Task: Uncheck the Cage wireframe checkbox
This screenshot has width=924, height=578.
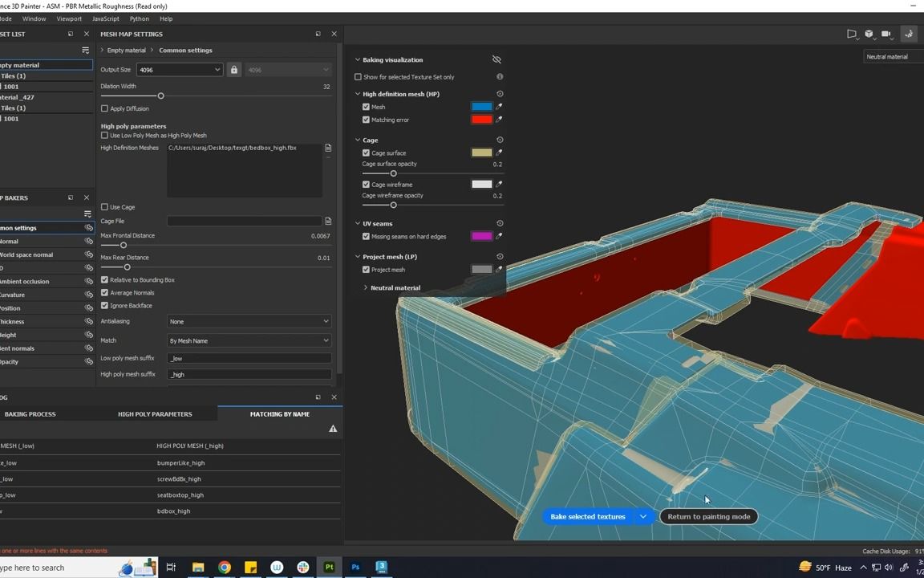Action: (x=367, y=185)
